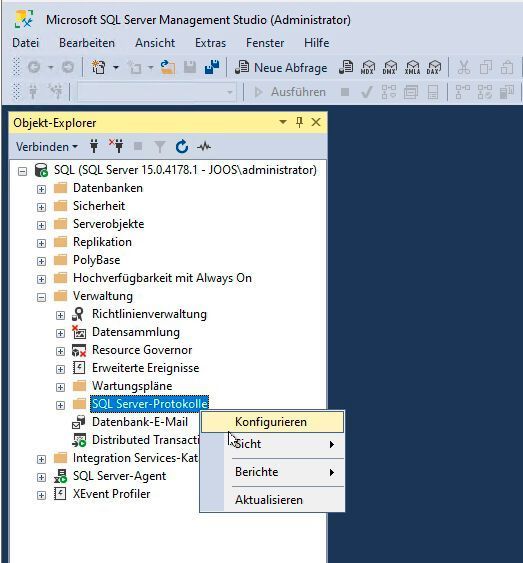
Task: Choose Aktualisieren from the context menu
Action: pos(272,500)
